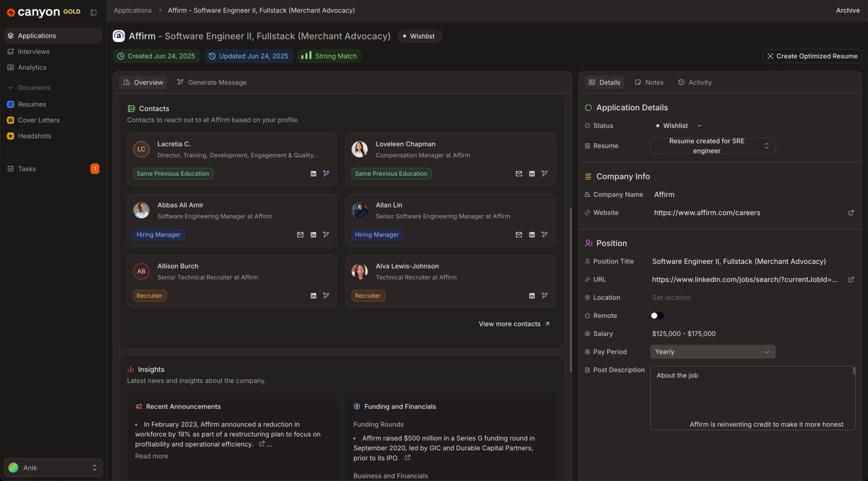Click Archive in the top bar
Viewport: 868px width, 481px height.
coord(848,10)
